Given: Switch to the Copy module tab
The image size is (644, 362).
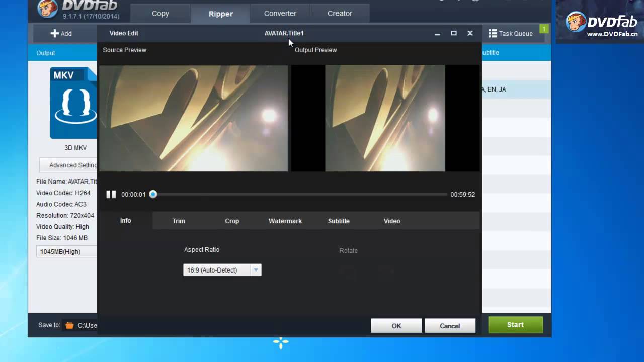Looking at the screenshot, I should (160, 14).
